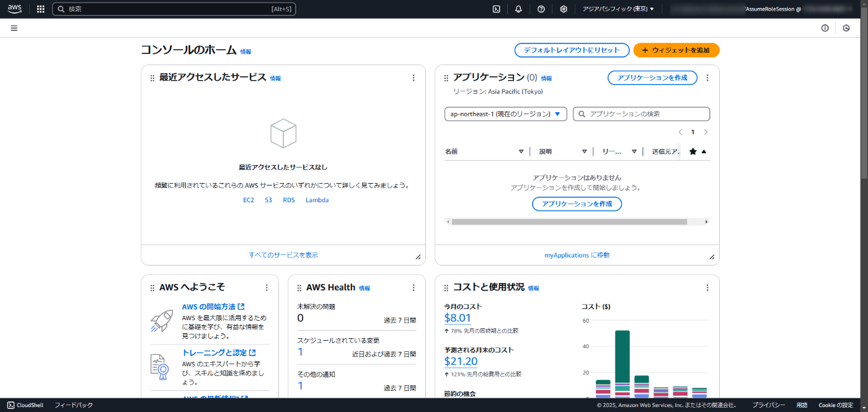Screen dimensions: 868x412
Task: Launch CloudShell from top bar icon
Action: 497,9
